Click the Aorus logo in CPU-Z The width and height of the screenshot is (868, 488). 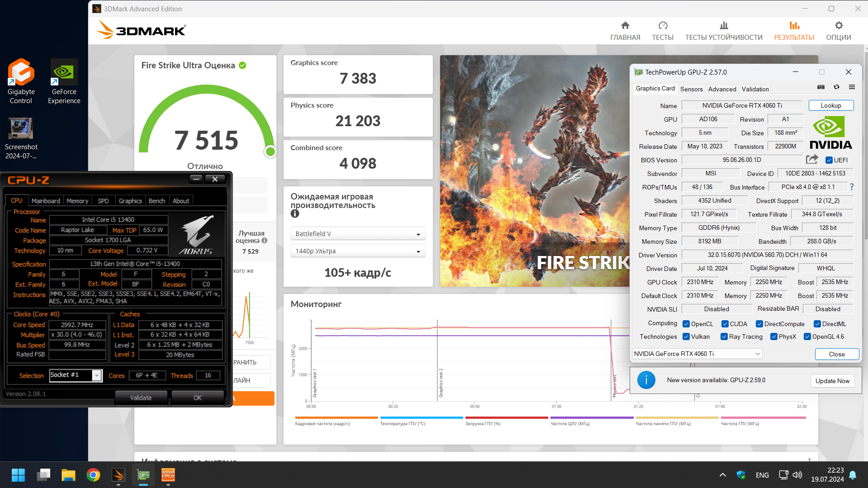pyautogui.click(x=196, y=234)
